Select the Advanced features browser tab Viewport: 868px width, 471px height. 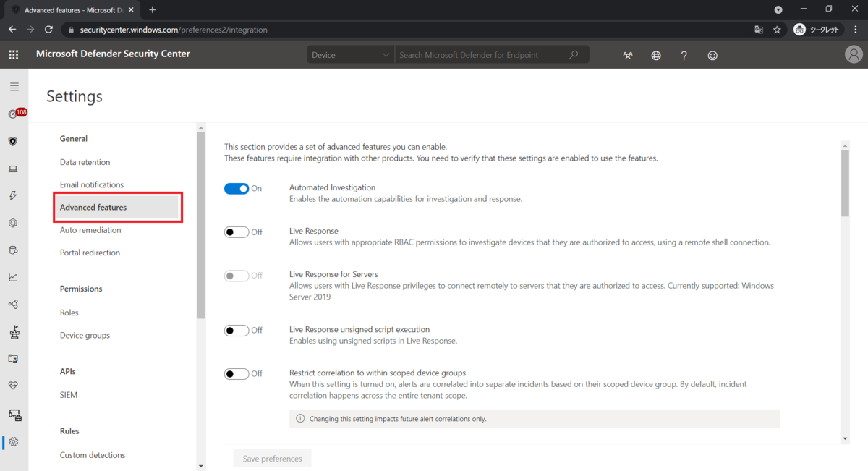pos(72,10)
